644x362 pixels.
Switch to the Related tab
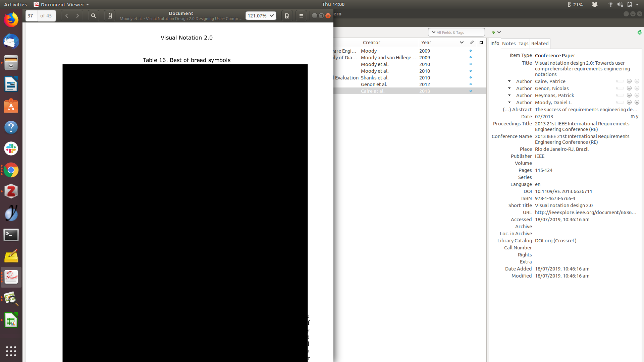point(540,44)
